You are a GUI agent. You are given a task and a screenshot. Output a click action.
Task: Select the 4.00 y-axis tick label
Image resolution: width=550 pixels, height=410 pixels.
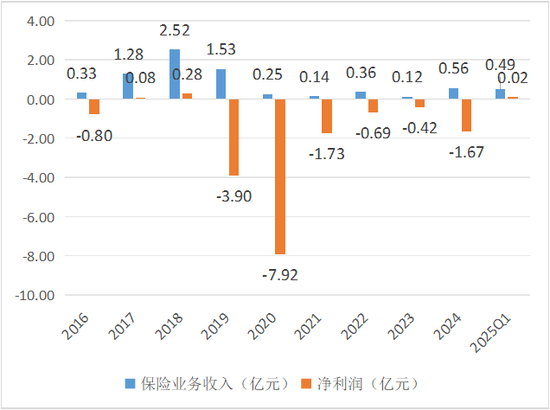41,21
